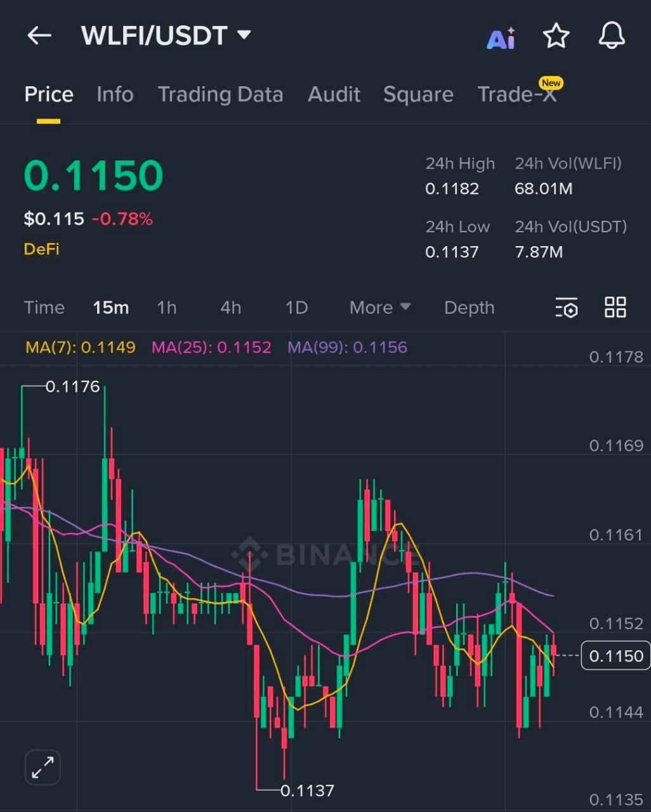Screen dimensions: 651x812
Task: Open the four-square chart layout icon
Action: (x=615, y=308)
